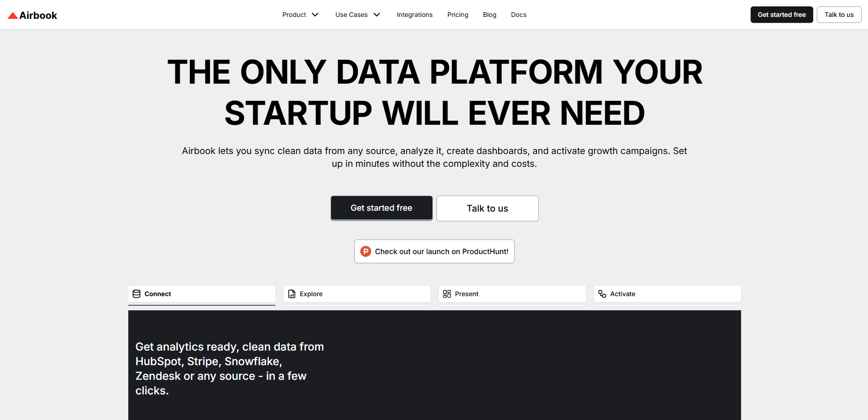Click the workflow icon beside Activate
The width and height of the screenshot is (868, 420).
(602, 294)
